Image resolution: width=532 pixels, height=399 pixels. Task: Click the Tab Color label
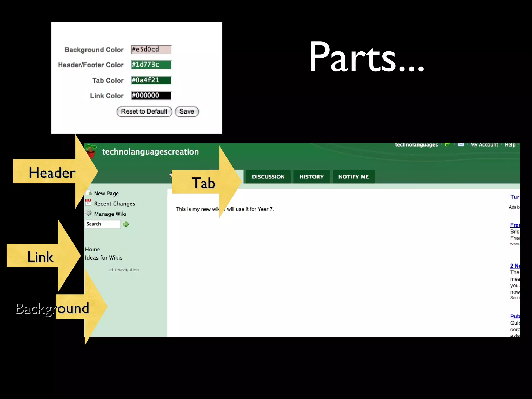[x=108, y=81]
